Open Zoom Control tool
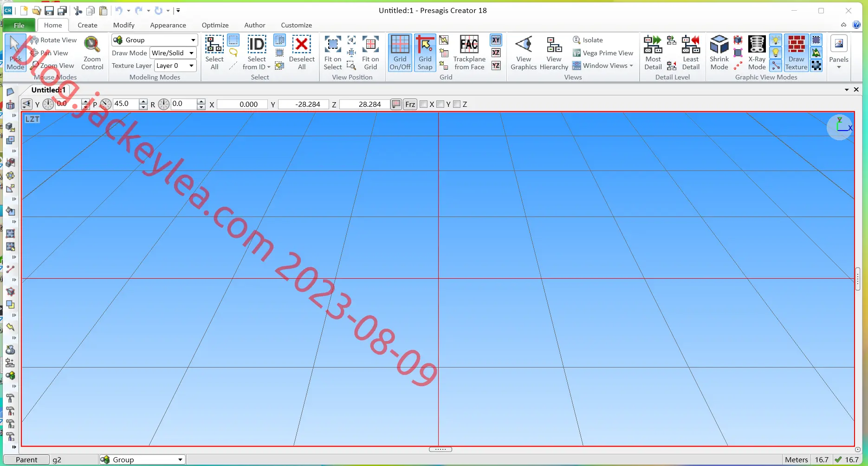Screen dimensions: 868x466 click(92, 53)
